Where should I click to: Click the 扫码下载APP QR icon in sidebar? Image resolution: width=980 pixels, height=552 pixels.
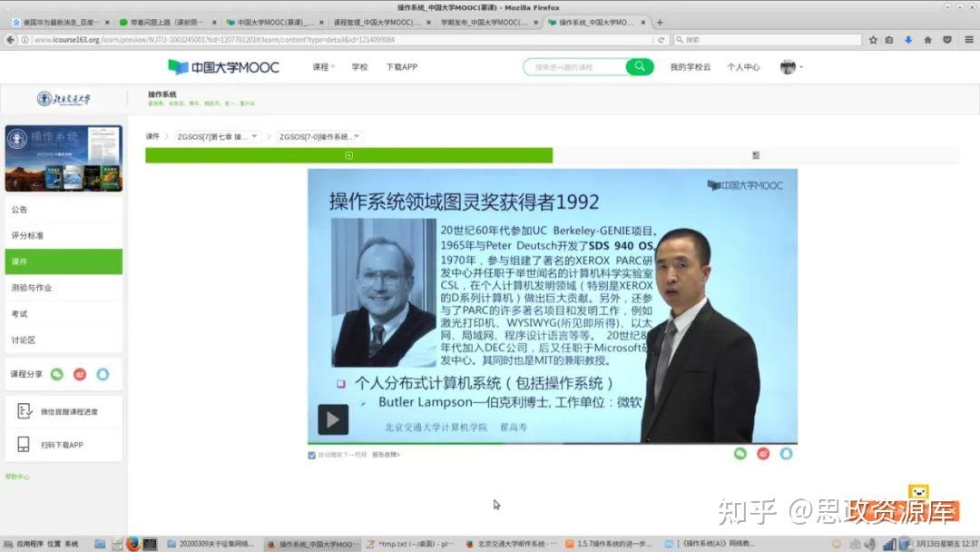(x=24, y=443)
